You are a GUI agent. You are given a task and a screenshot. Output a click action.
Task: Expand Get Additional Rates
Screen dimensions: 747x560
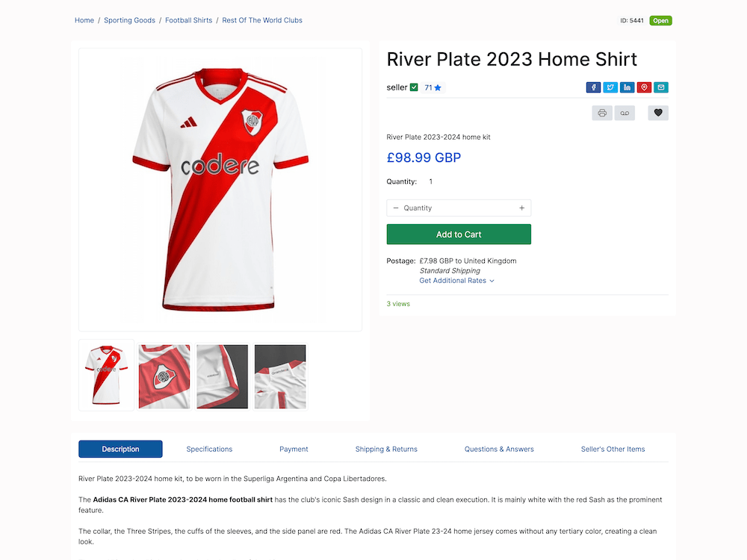pos(456,281)
